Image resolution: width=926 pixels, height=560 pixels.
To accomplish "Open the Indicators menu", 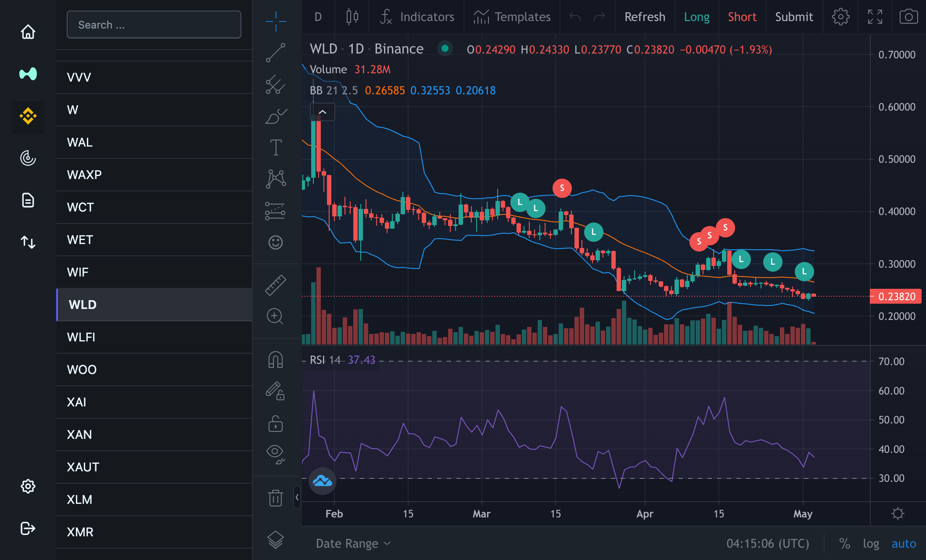I will tap(417, 17).
